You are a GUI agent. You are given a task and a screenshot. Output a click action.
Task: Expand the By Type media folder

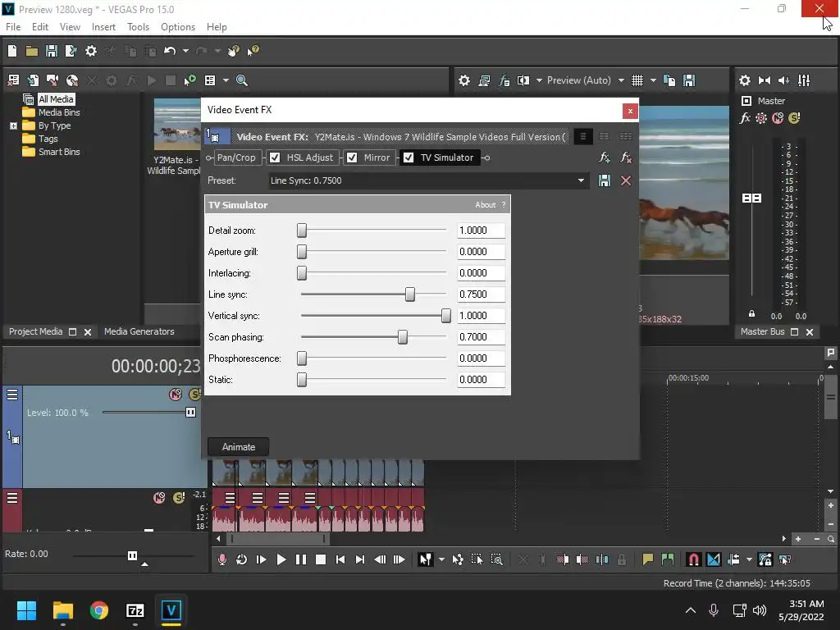13,126
